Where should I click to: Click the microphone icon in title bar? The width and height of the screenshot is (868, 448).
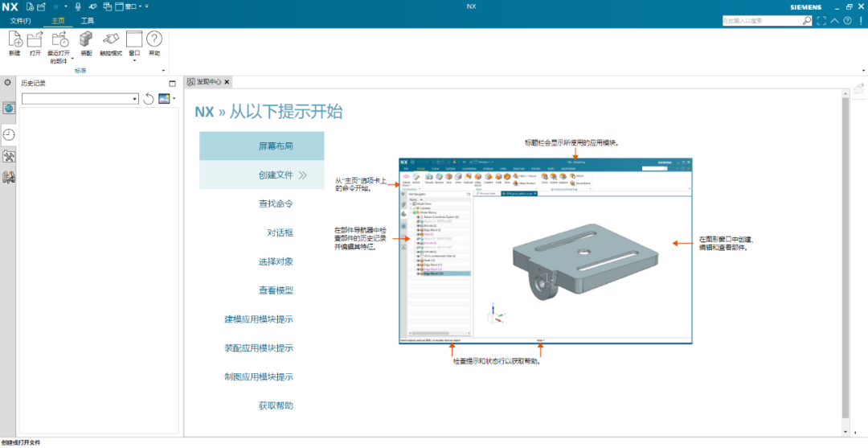[78, 6]
